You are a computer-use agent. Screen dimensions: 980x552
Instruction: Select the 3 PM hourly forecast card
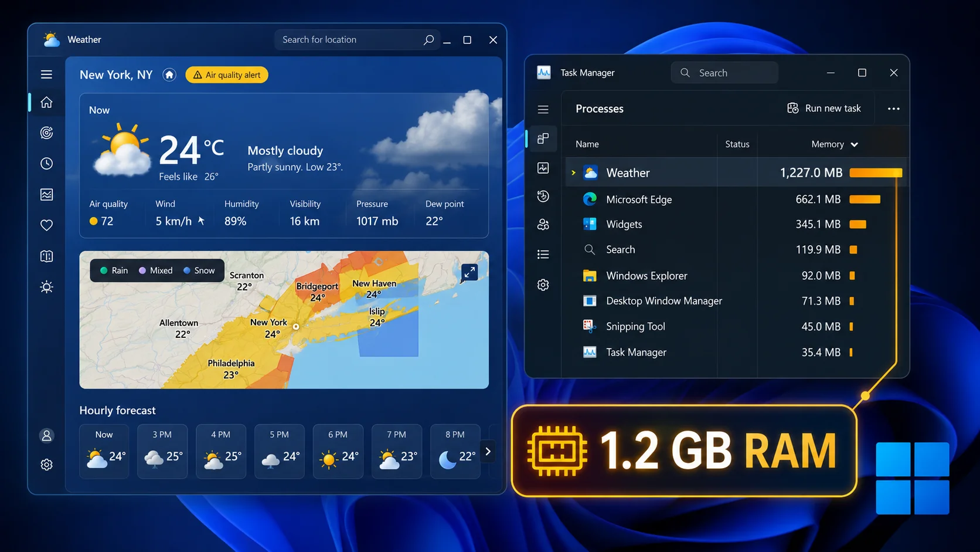(x=162, y=451)
